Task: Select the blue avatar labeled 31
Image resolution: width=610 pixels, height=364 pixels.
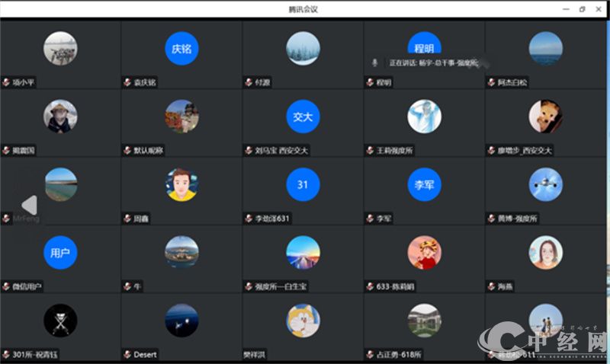Action: [x=303, y=184]
